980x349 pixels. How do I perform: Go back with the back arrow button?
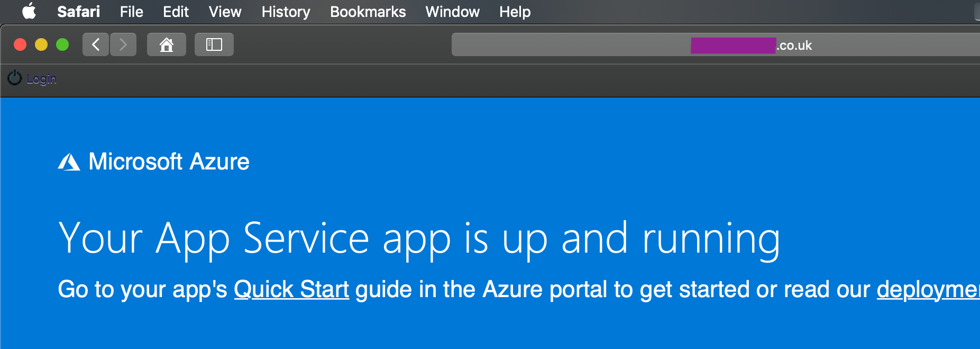[96, 44]
